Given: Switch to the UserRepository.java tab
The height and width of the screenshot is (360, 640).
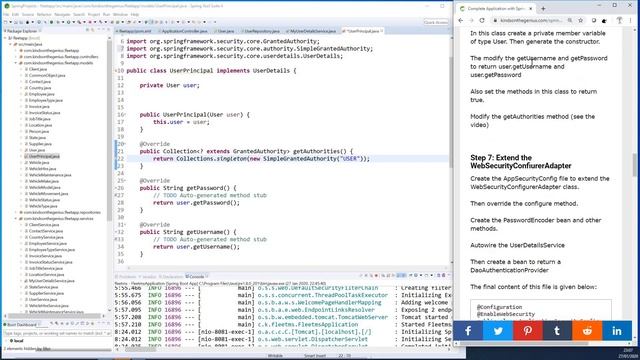Looking at the screenshot, I should [262, 31].
